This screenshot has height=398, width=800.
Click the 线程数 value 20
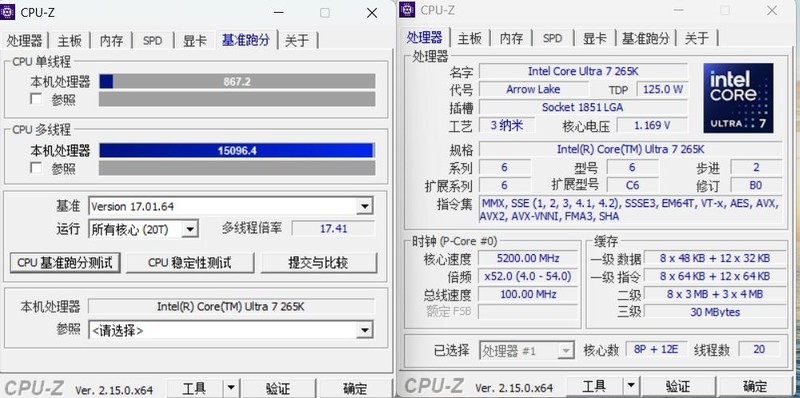pyautogui.click(x=759, y=350)
